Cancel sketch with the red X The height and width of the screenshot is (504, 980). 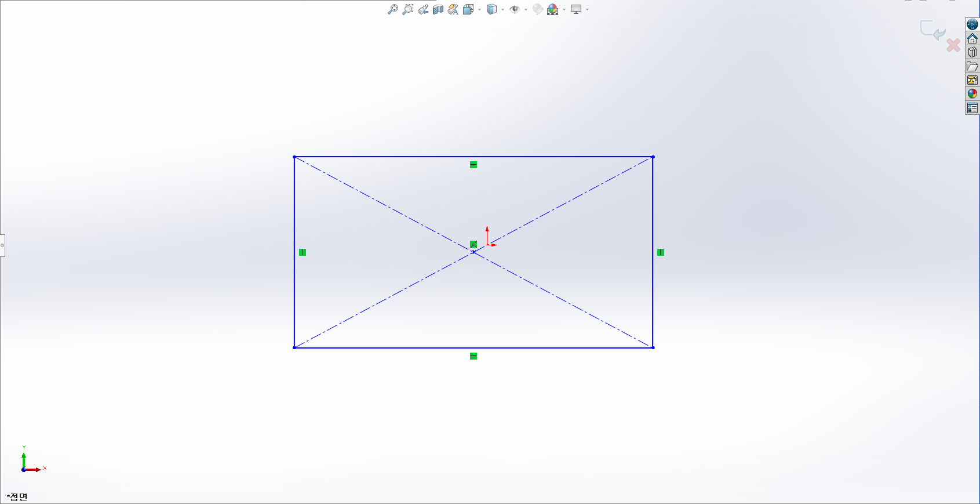[953, 45]
